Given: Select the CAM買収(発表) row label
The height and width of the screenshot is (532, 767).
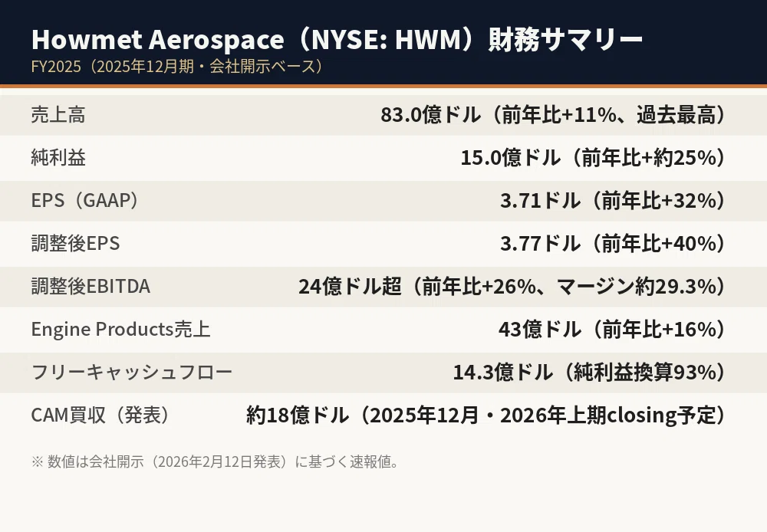Looking at the screenshot, I should click(102, 415).
